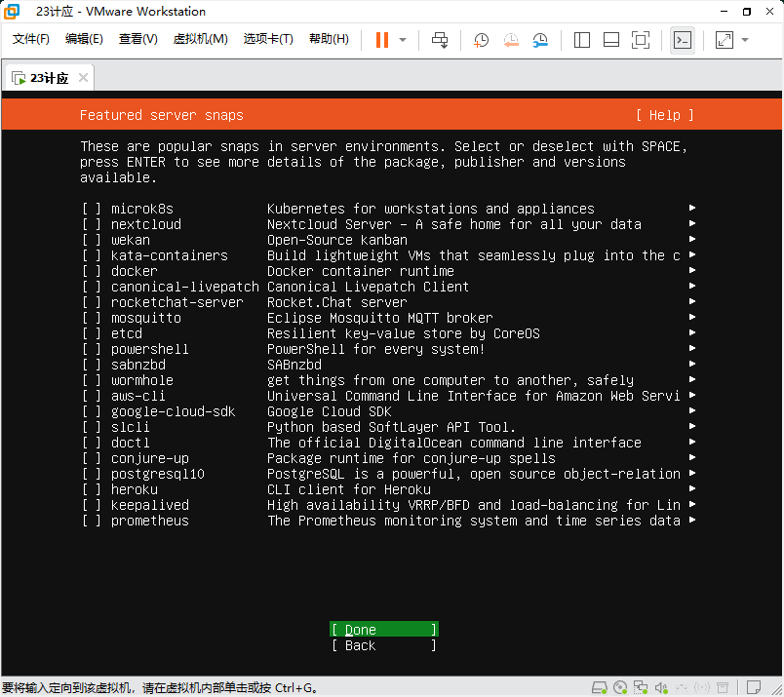This screenshot has height=697, width=784.
Task: Select the docker snap checkbox
Action: (x=92, y=271)
